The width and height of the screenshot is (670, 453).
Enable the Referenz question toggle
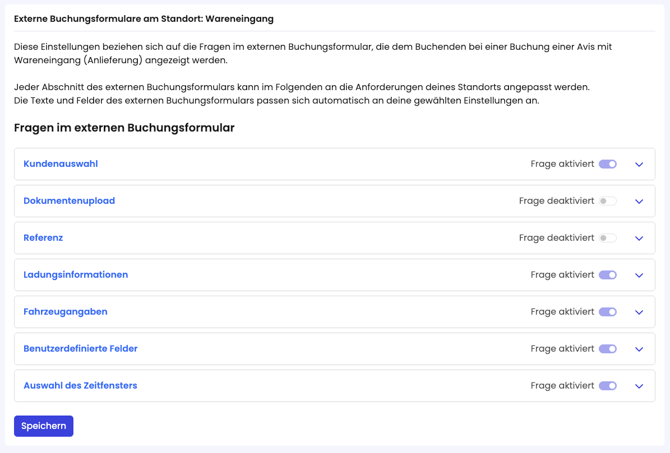[x=607, y=238]
